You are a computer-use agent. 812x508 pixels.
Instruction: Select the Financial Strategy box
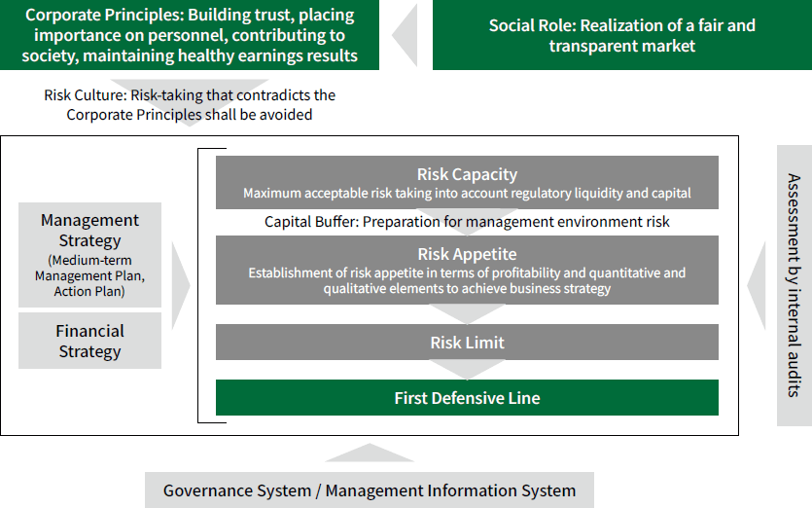(89, 342)
